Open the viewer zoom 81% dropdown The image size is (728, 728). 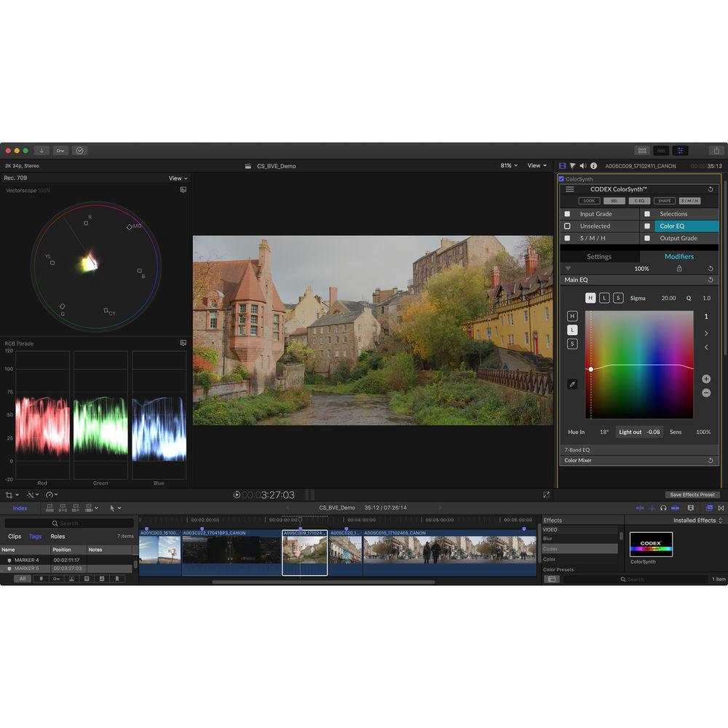click(509, 166)
